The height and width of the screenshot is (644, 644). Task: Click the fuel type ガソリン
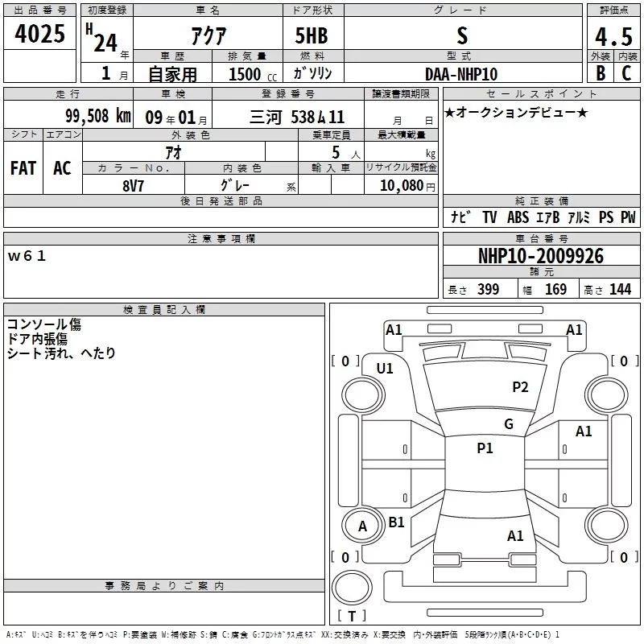pos(312,73)
